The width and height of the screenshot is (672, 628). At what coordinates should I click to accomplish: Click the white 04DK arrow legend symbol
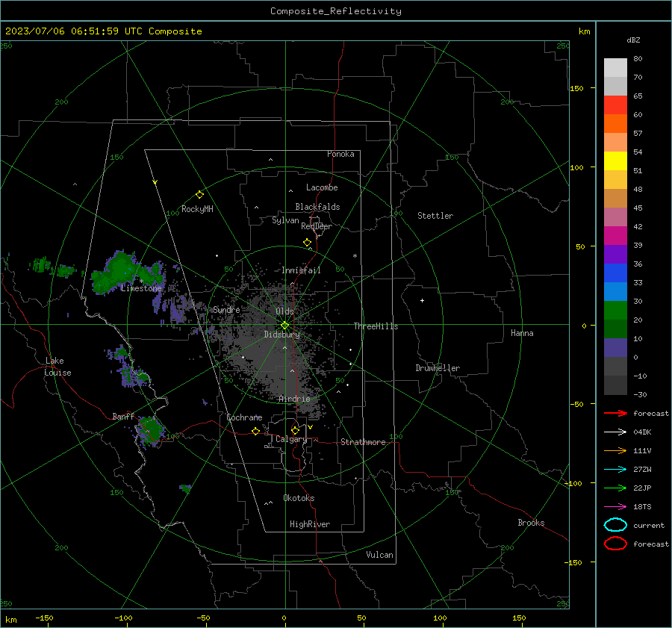[x=615, y=432]
